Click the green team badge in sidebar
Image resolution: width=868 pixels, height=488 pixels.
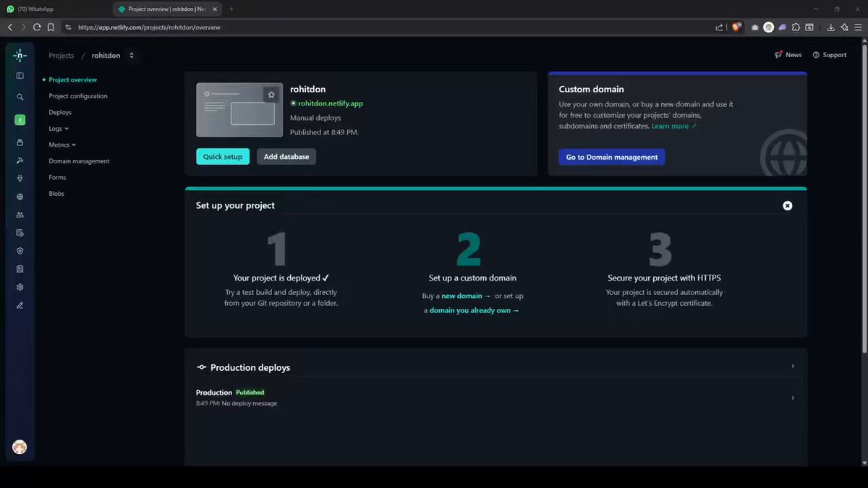pyautogui.click(x=20, y=120)
